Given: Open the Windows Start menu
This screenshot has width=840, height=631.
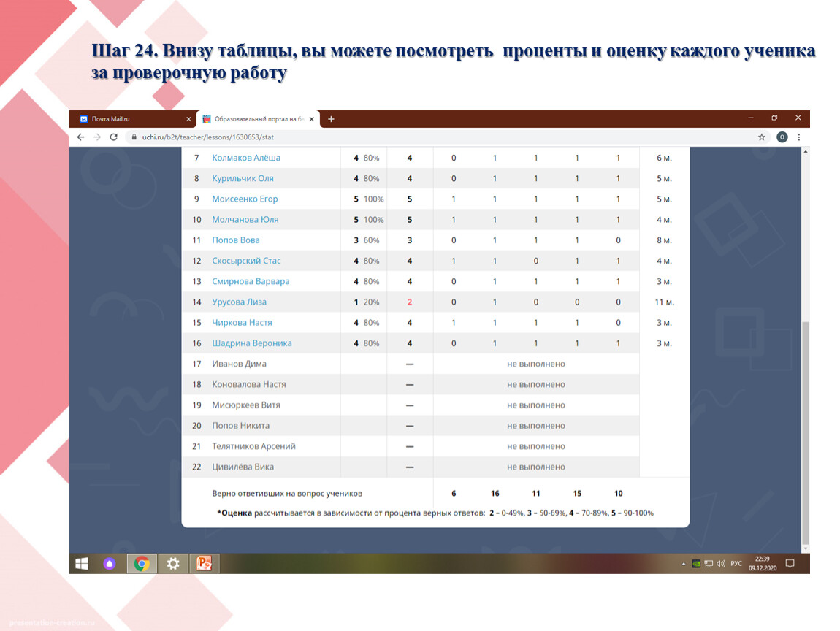Looking at the screenshot, I should (x=82, y=564).
